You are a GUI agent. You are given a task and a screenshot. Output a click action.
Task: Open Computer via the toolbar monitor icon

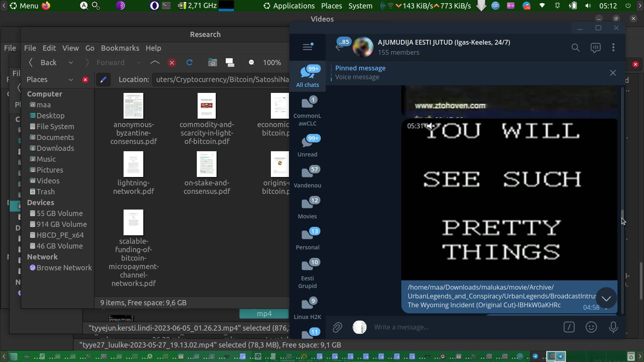pyautogui.click(x=230, y=63)
